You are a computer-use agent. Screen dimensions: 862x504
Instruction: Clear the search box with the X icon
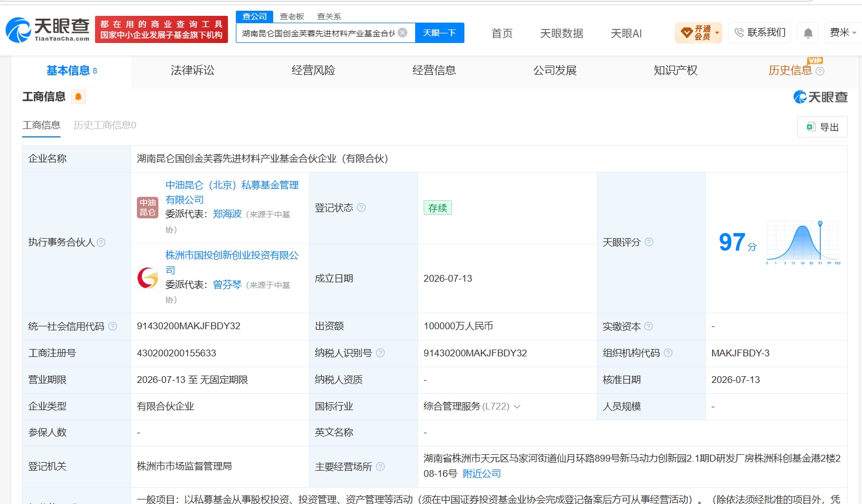click(403, 33)
